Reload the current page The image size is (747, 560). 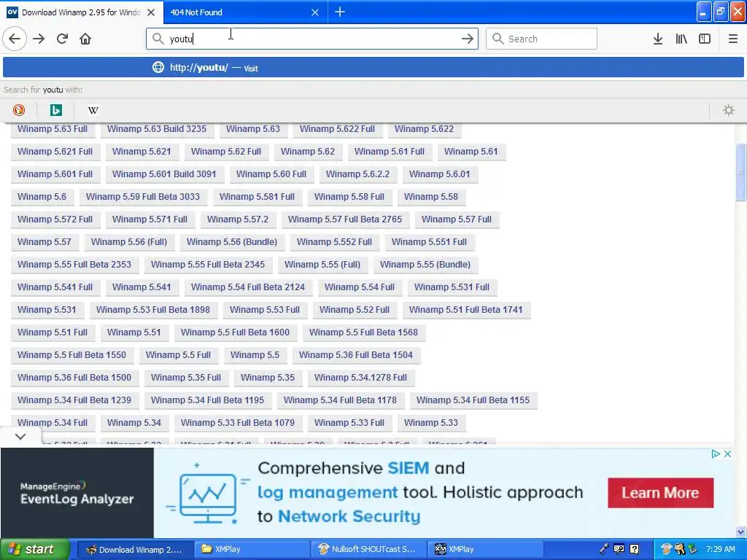point(62,39)
